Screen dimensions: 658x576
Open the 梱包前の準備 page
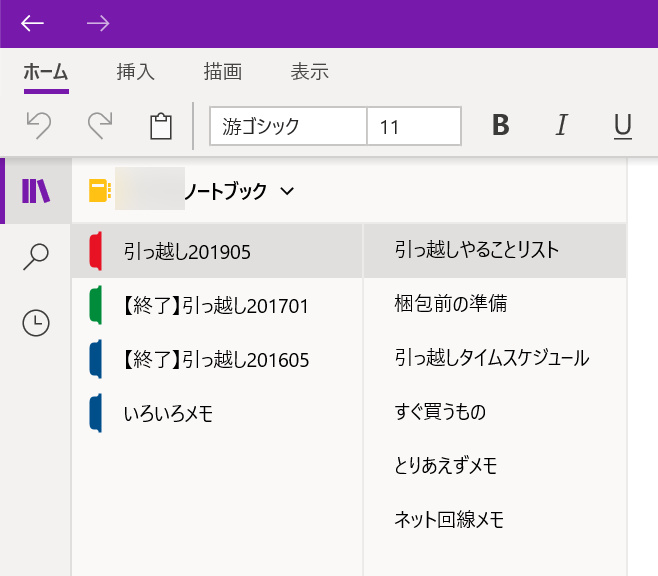point(495,304)
